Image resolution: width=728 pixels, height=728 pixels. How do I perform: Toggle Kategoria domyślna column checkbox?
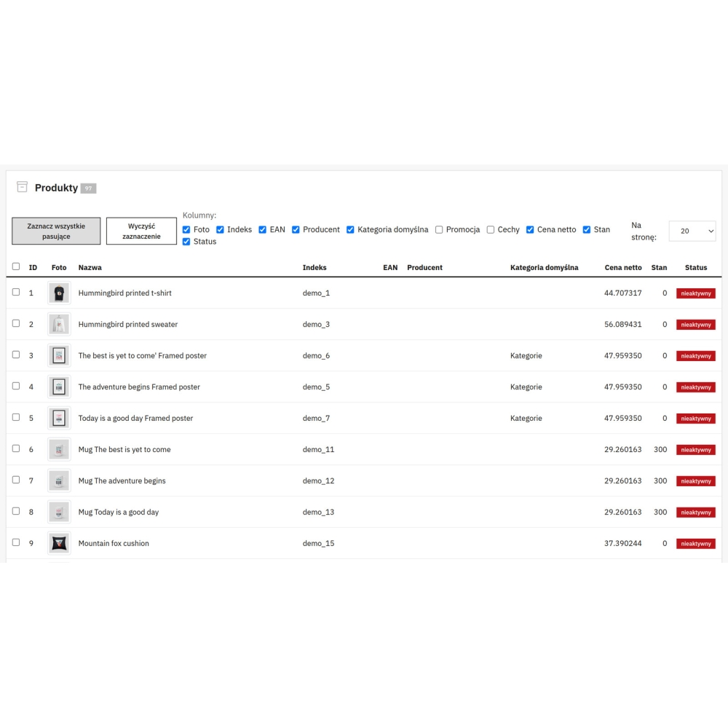click(350, 230)
